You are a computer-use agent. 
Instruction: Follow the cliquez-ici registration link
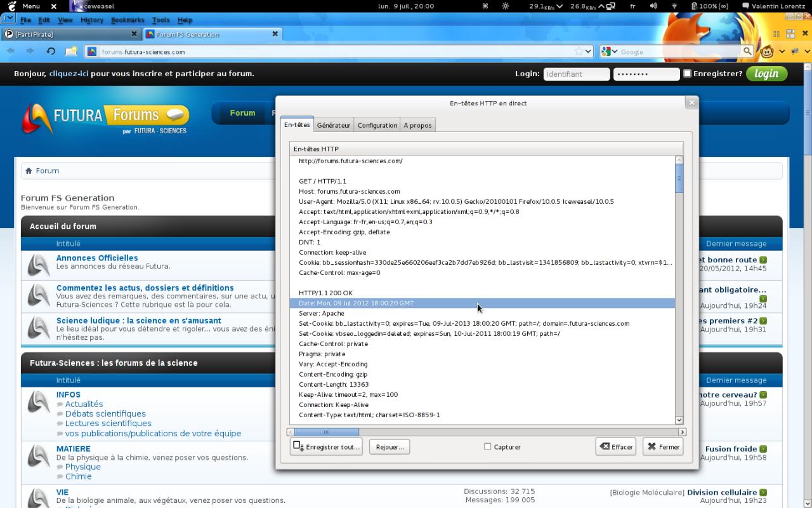(69, 74)
